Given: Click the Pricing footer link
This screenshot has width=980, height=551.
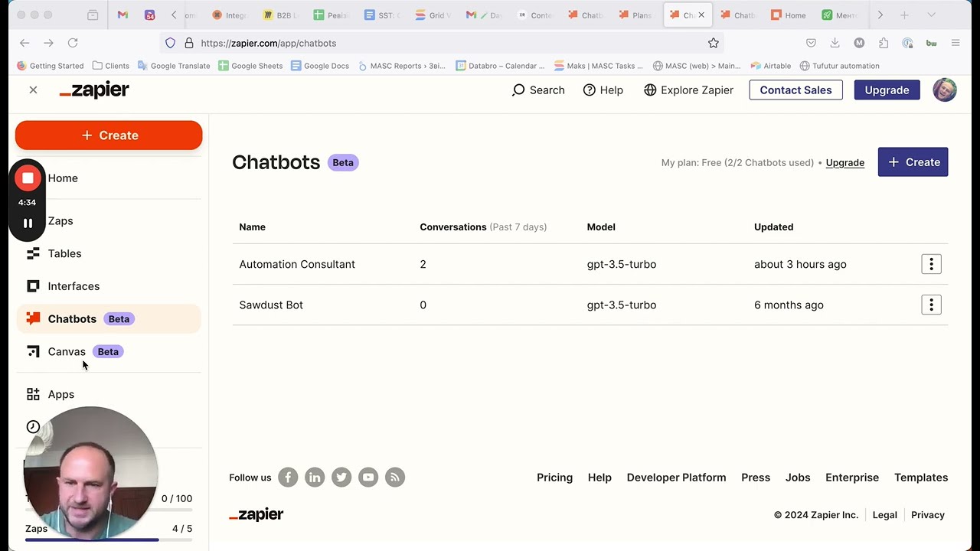Looking at the screenshot, I should click(x=554, y=478).
